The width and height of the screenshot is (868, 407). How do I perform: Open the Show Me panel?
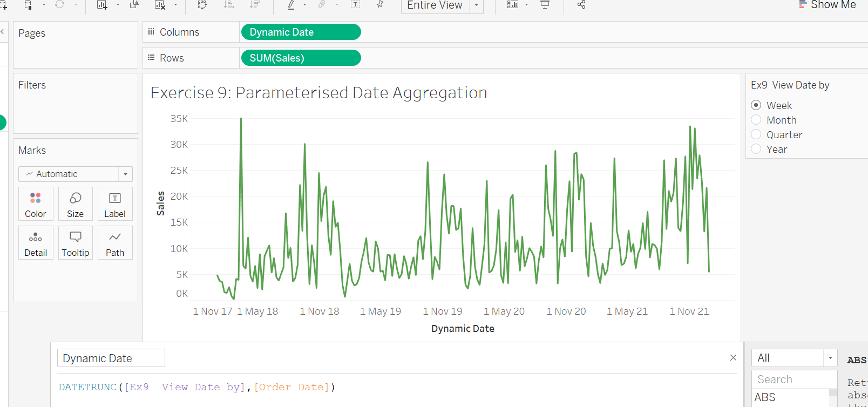[828, 5]
